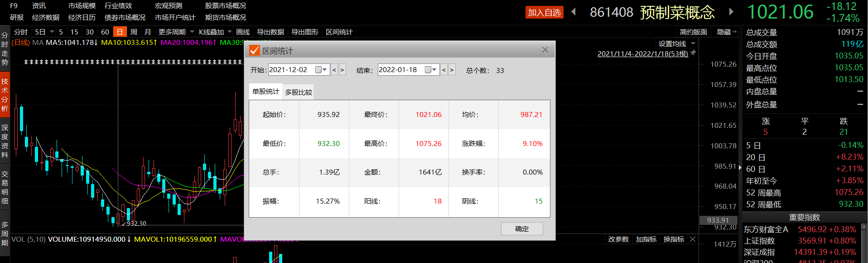This screenshot has width=868, height=263.
Task: Open the 技术分析 sidebar tab
Action: (5, 95)
